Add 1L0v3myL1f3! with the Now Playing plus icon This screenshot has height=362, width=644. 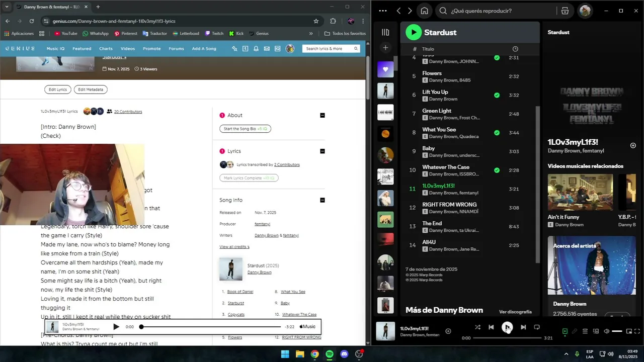633,146
